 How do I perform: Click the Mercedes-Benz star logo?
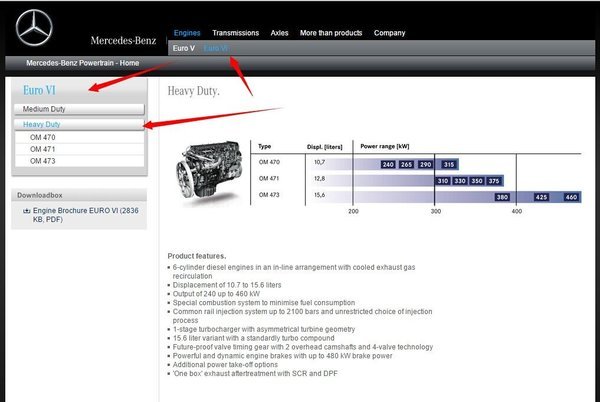click(34, 28)
